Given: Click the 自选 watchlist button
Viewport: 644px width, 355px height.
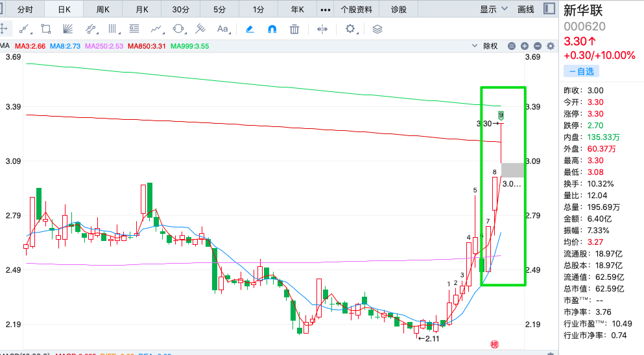Looking at the screenshot, I should tap(581, 71).
